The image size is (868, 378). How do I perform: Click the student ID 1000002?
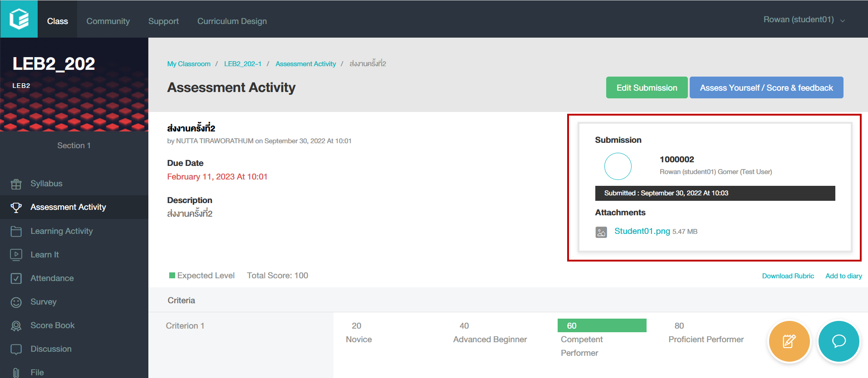click(677, 160)
